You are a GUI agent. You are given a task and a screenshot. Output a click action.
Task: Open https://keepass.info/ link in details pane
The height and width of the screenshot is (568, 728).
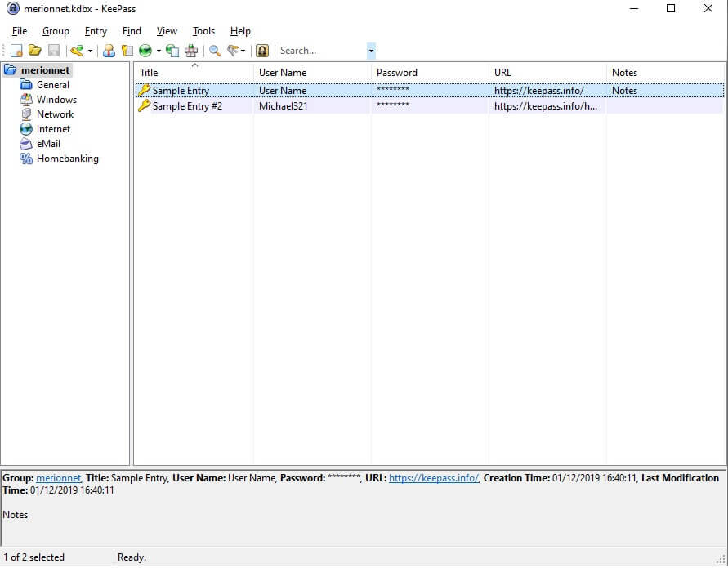click(x=434, y=478)
